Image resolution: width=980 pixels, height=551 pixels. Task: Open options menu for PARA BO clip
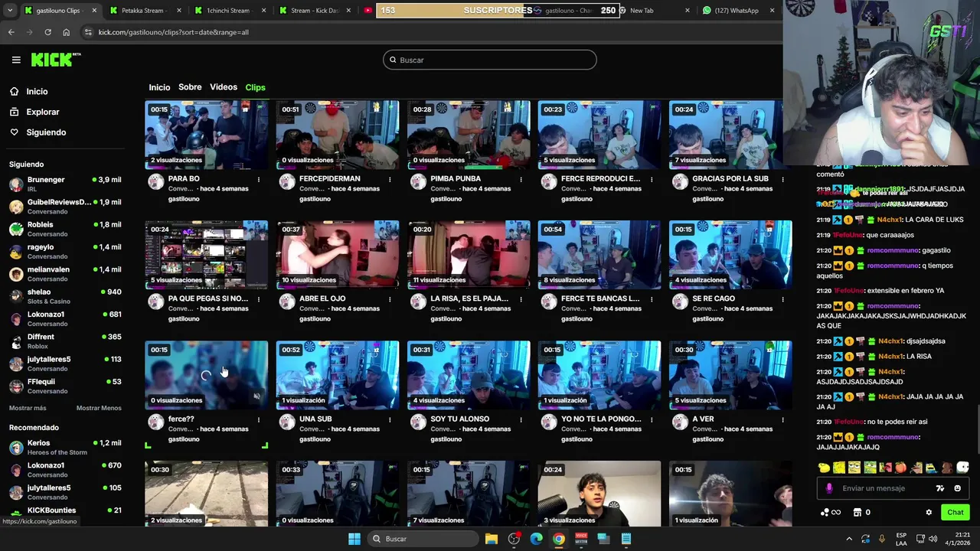pos(259,180)
